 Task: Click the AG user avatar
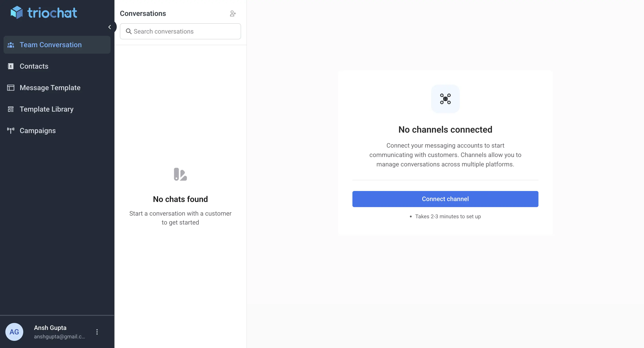click(14, 332)
